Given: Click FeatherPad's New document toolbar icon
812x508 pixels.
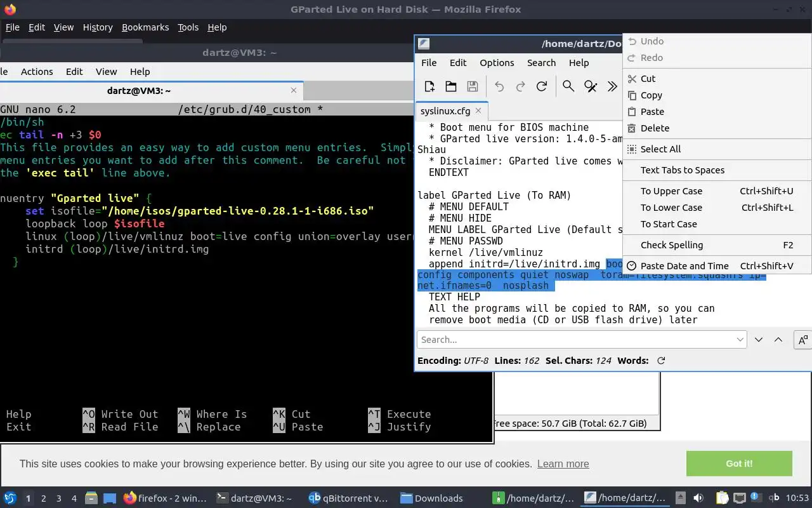Looking at the screenshot, I should pyautogui.click(x=429, y=86).
